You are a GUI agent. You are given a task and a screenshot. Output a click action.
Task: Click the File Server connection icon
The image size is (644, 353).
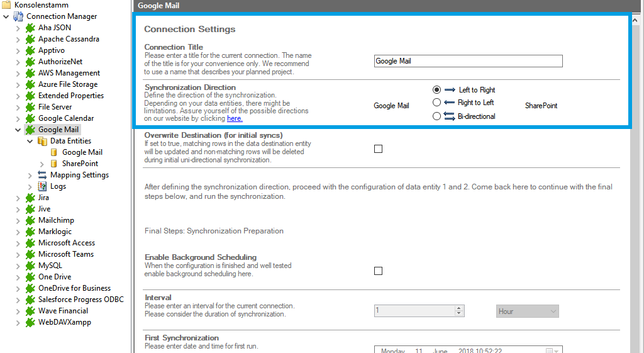30,107
